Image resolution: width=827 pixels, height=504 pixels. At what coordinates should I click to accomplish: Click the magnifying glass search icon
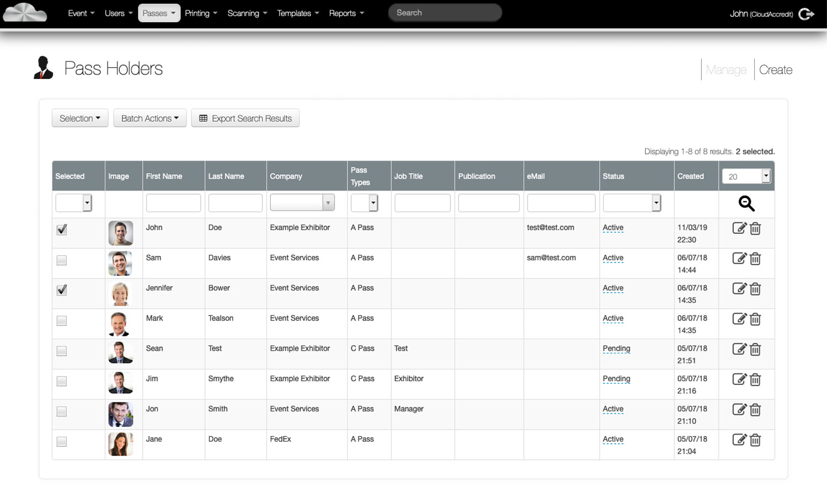point(747,203)
